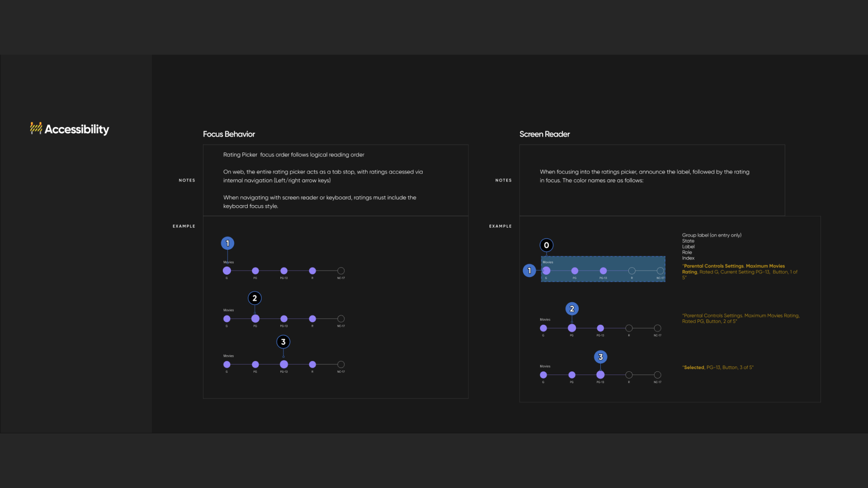Click annotation marker 1 in Screen Reader example
Screen dimensions: 868x488
point(529,271)
